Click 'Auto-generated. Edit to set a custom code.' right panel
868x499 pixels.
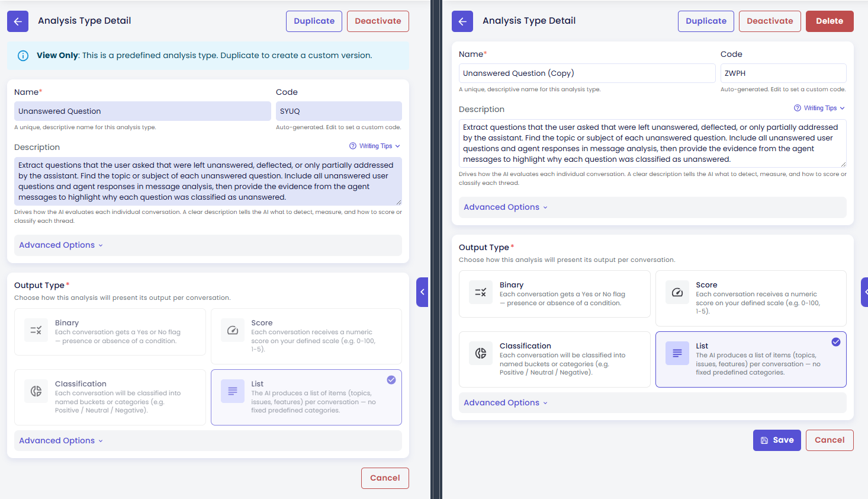pyautogui.click(x=783, y=89)
